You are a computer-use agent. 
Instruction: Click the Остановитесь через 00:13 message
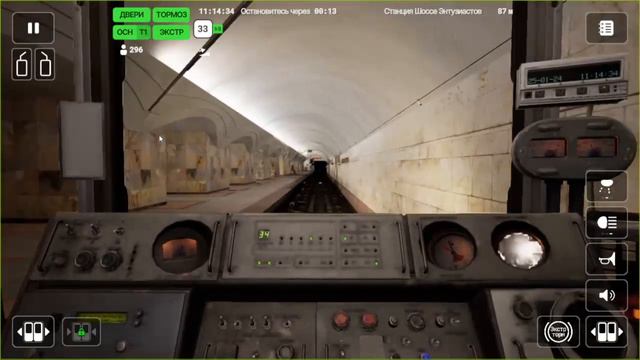pyautogui.click(x=289, y=11)
